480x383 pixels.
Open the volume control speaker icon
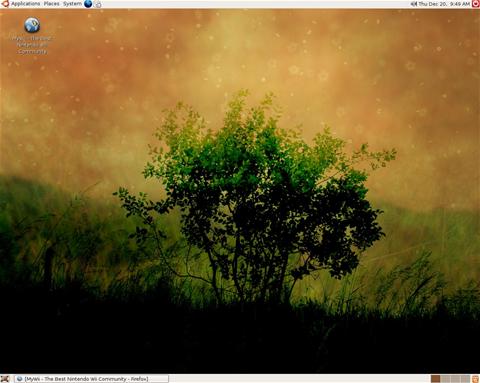coord(414,4)
